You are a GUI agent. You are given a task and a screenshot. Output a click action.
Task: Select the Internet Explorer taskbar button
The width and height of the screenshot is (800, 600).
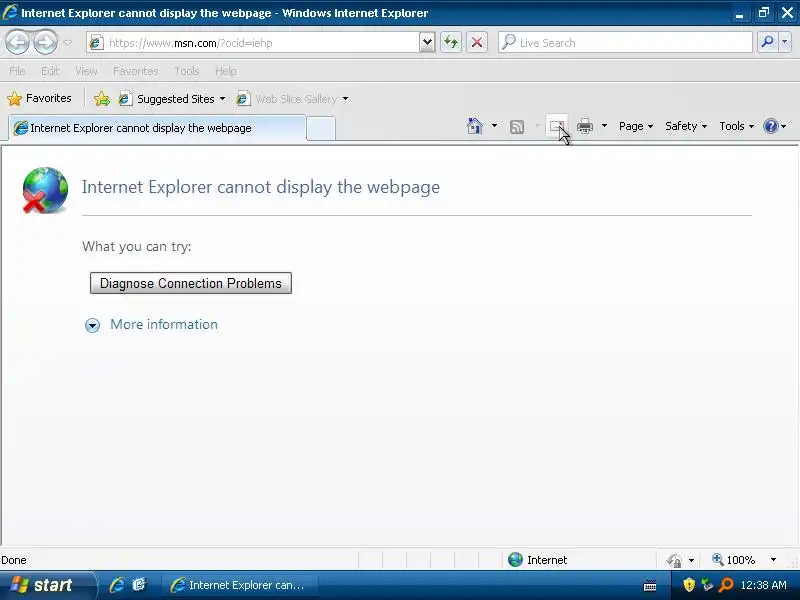tap(240, 585)
